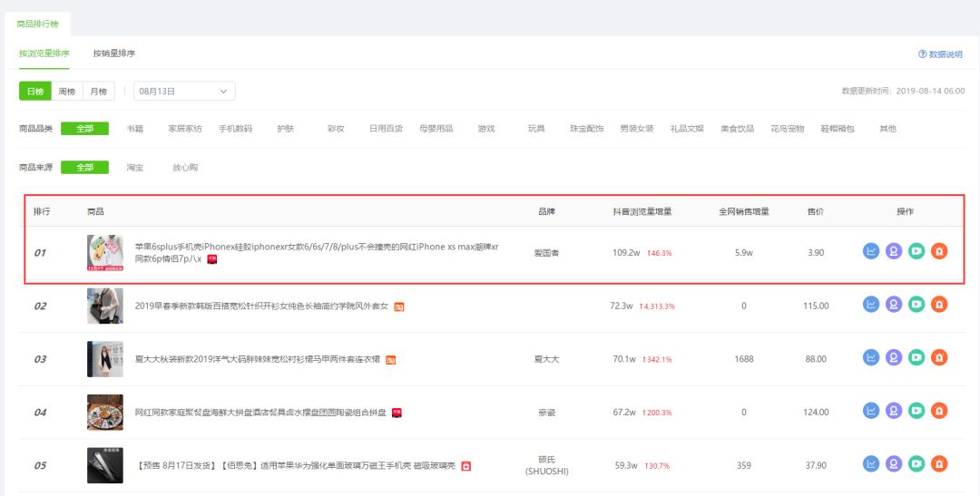980x496 pixels.
Task: Open trend chart icon for 硕氏 row
Action: coord(870,463)
